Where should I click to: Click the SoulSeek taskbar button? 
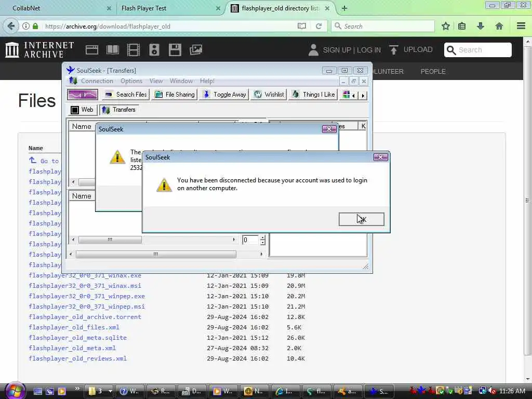379,391
